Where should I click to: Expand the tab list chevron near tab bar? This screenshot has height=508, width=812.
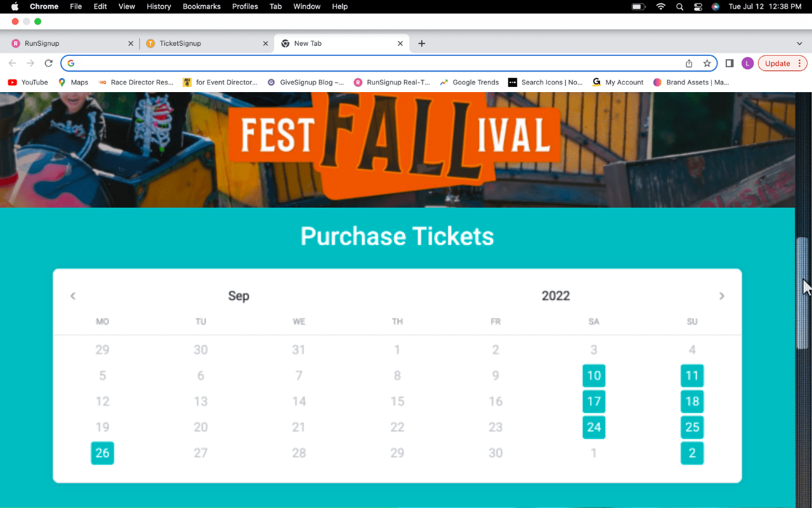(x=799, y=43)
